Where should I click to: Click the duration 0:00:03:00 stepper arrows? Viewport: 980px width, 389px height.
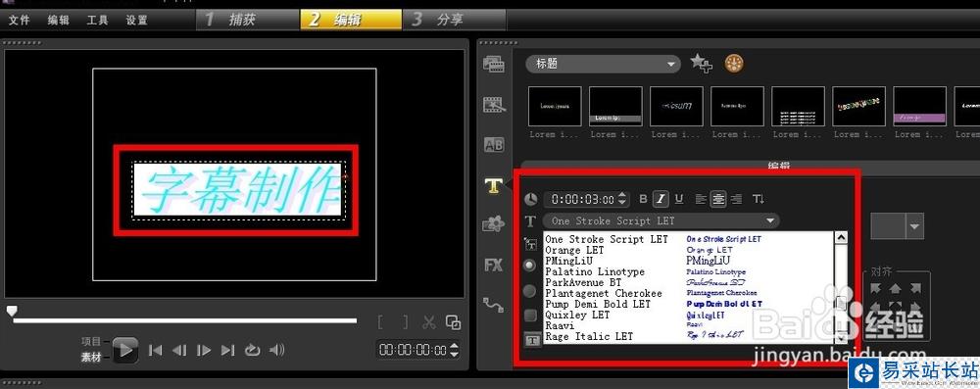coord(622,200)
